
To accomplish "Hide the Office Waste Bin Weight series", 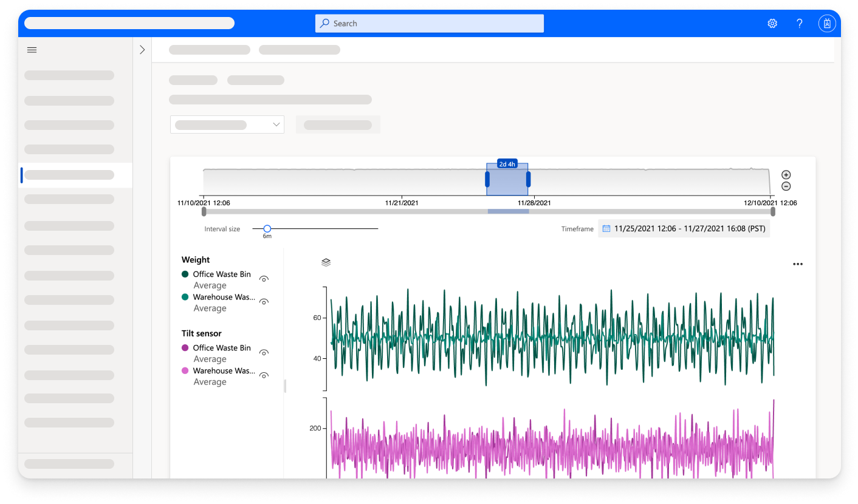I will click(264, 278).
